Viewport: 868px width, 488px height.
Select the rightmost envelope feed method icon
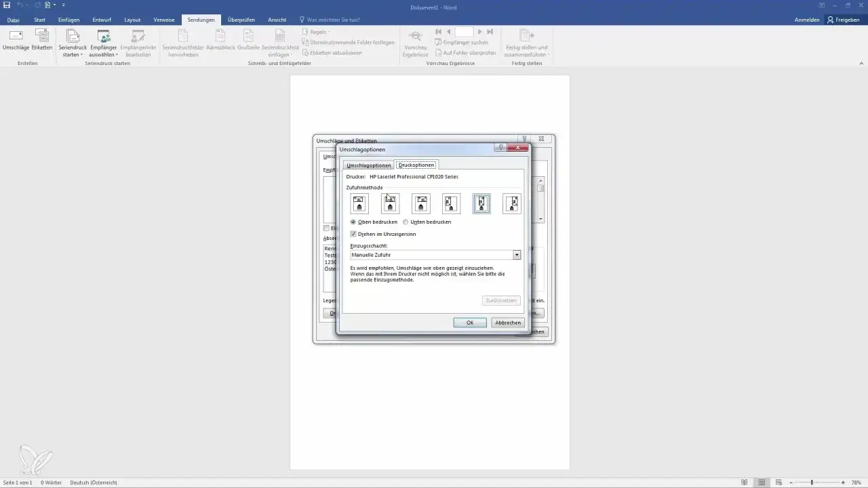click(x=512, y=203)
